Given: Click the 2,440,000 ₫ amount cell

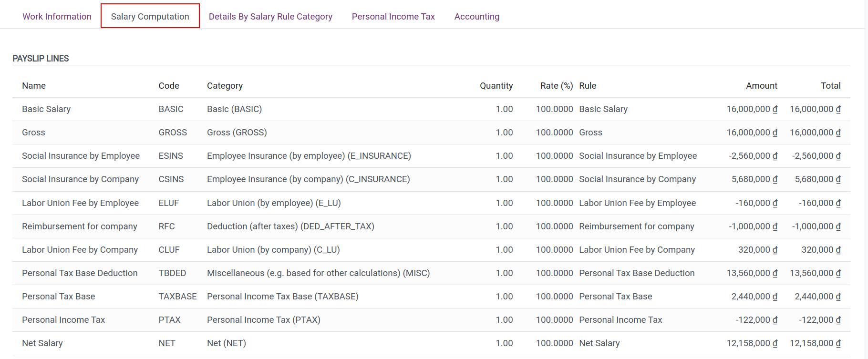Looking at the screenshot, I should 754,297.
